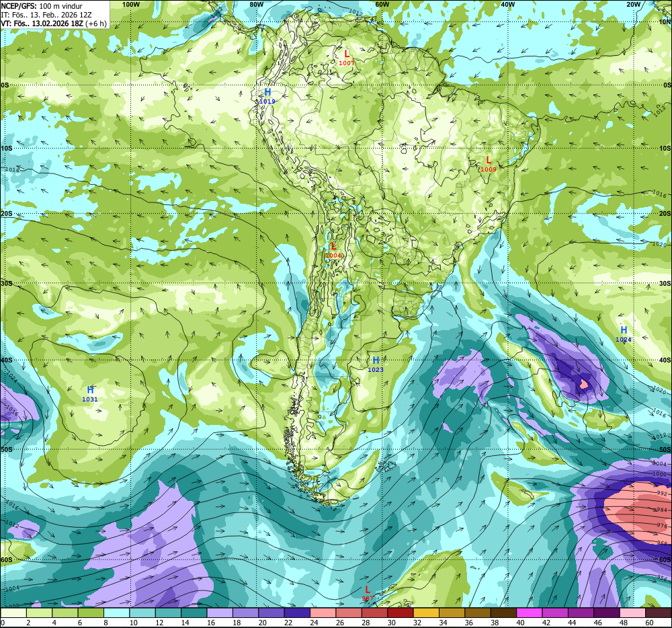Click the red legend swatch between 28 and 30

(x=374, y=613)
